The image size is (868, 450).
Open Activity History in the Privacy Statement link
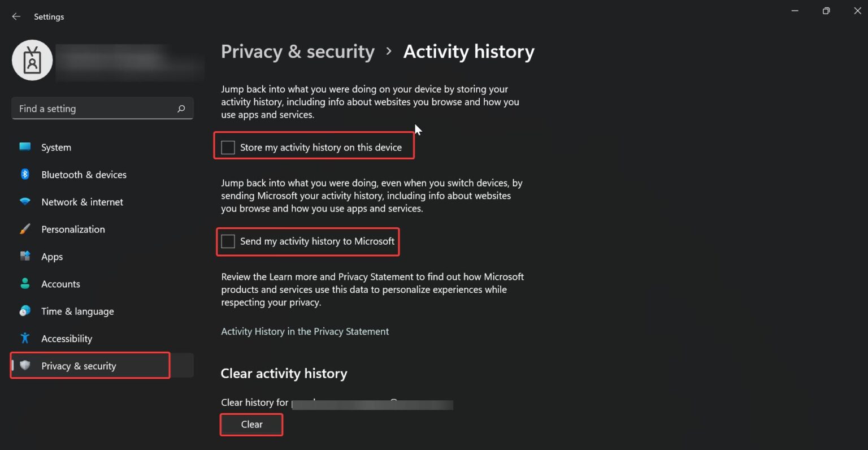pyautogui.click(x=305, y=331)
